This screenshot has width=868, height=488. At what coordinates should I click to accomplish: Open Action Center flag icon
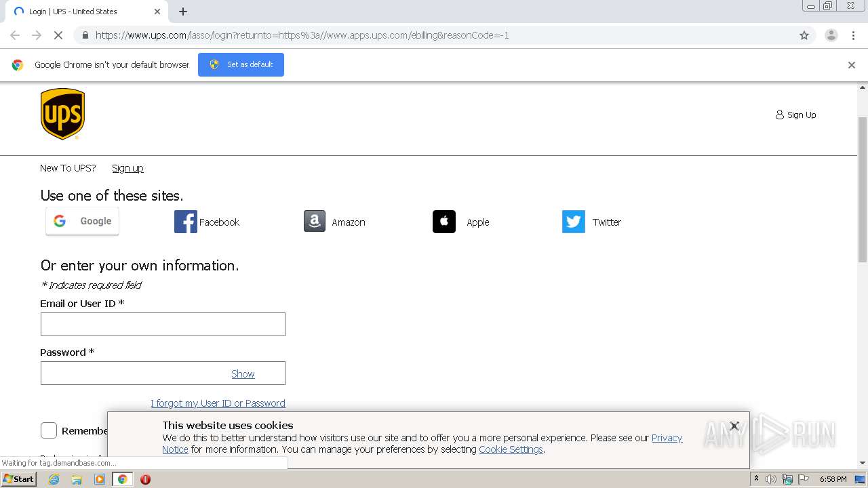click(804, 479)
